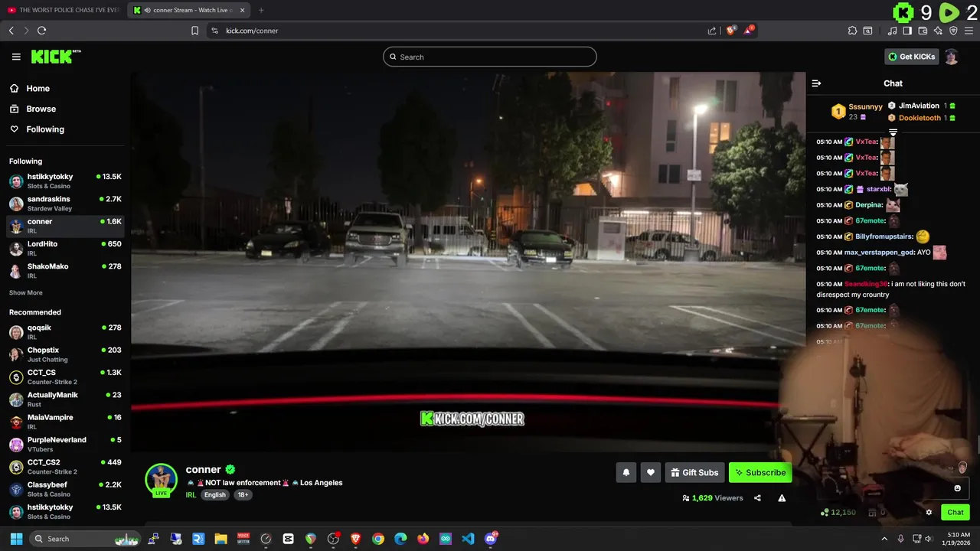Select the conner Stream browser tab
Image resolution: width=980 pixels, height=551 pixels.
[188, 10]
